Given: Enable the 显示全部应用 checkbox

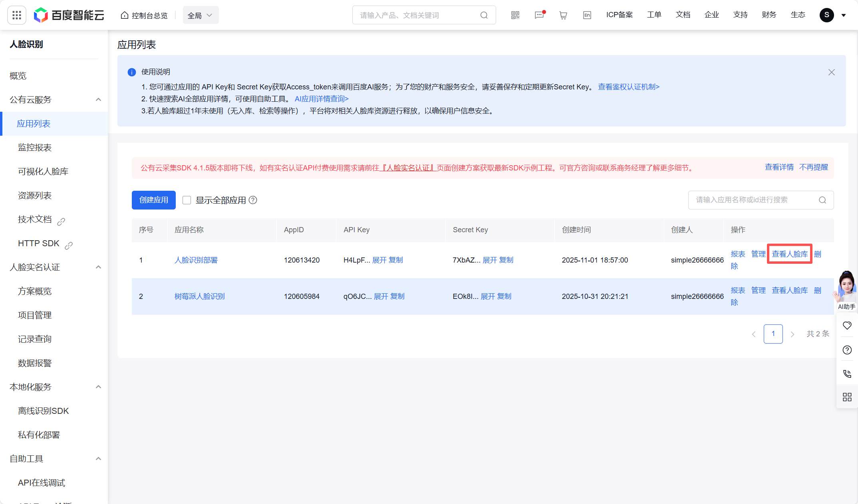Looking at the screenshot, I should point(187,200).
